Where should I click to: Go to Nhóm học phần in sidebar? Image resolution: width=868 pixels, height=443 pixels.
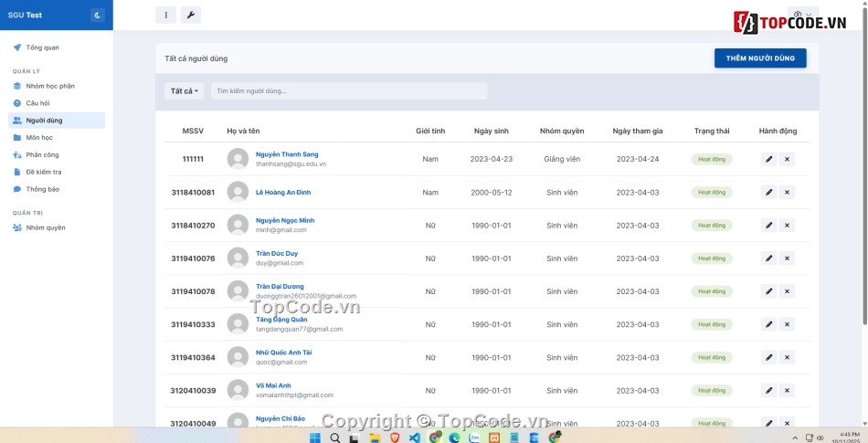pos(50,86)
